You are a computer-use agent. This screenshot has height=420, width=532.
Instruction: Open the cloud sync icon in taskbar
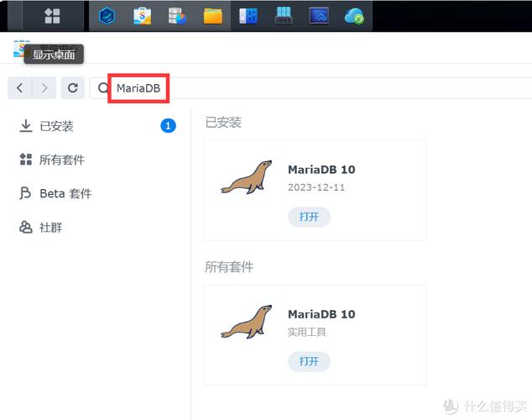(x=354, y=16)
